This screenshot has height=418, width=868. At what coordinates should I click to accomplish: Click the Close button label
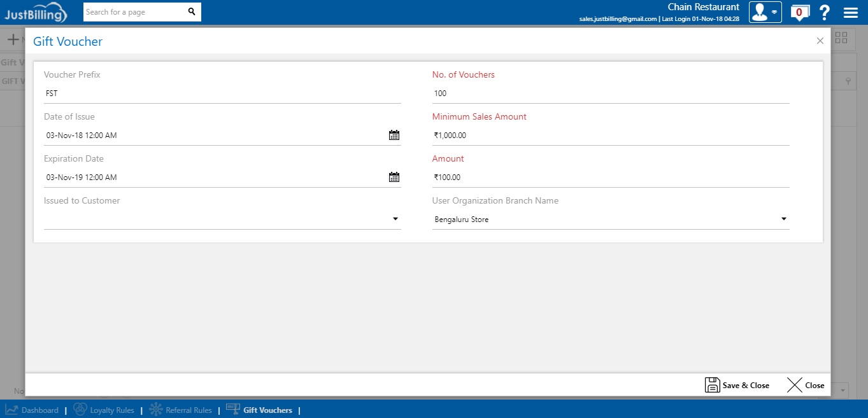[x=815, y=386]
